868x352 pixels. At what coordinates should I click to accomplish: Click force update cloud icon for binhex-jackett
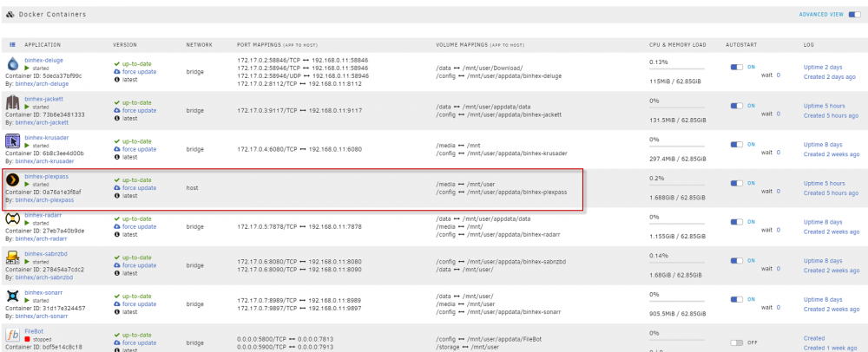coord(117,110)
